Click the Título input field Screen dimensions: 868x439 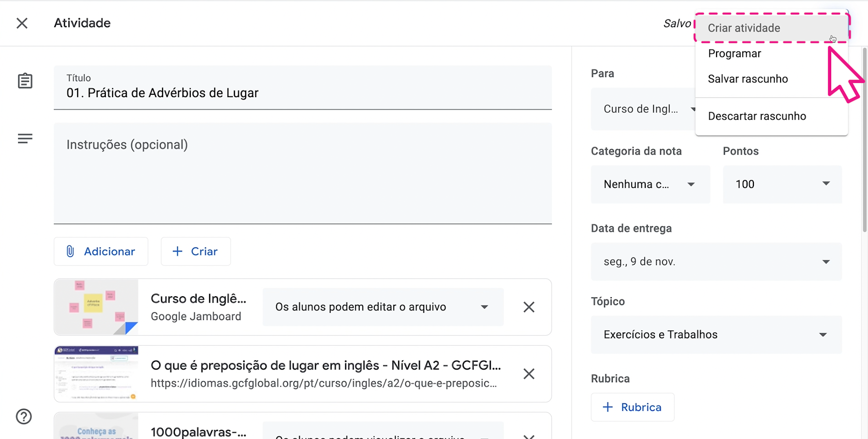(303, 87)
